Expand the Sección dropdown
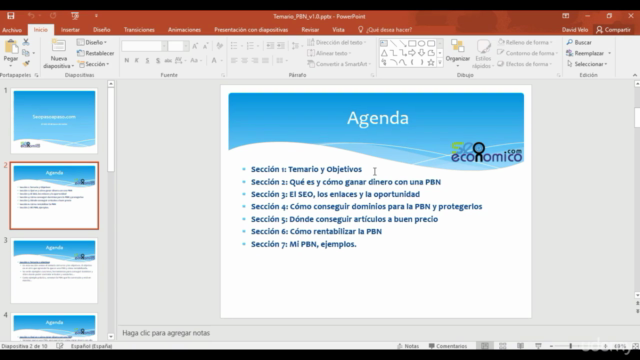 pos(94,64)
